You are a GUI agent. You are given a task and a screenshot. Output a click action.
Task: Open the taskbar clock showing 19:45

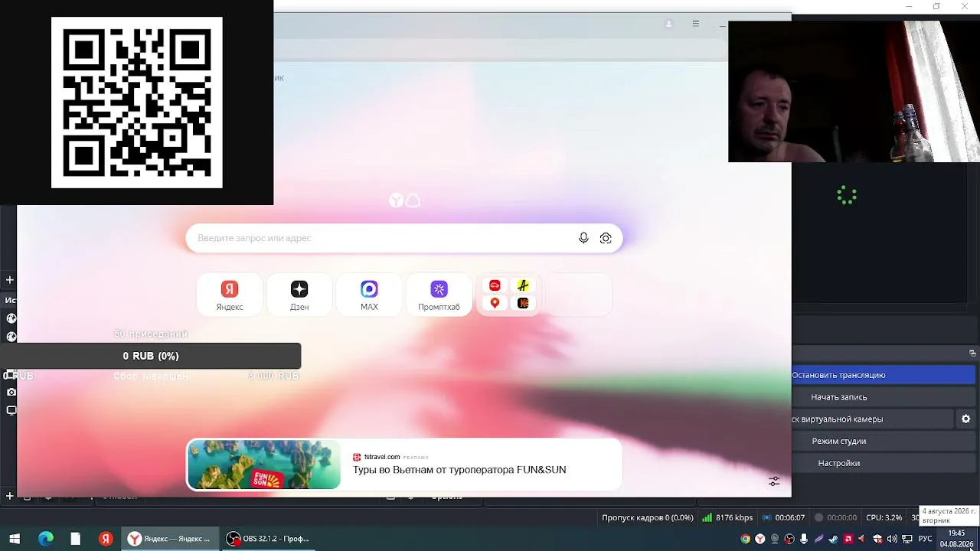pos(957,539)
